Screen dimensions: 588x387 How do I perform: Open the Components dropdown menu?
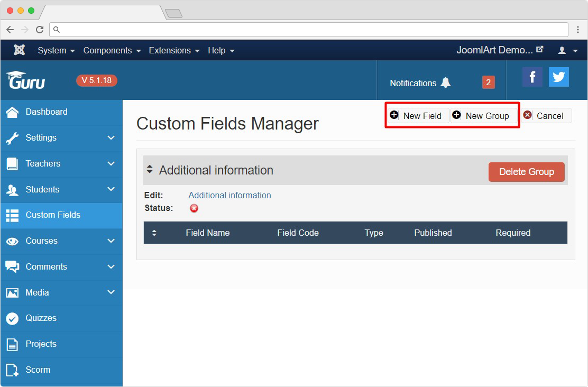(112, 50)
